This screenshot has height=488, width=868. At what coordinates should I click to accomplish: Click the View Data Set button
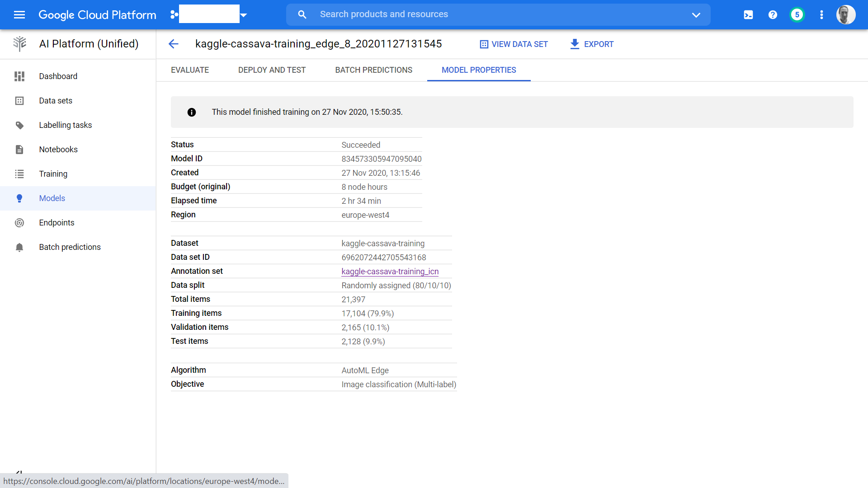click(x=514, y=44)
